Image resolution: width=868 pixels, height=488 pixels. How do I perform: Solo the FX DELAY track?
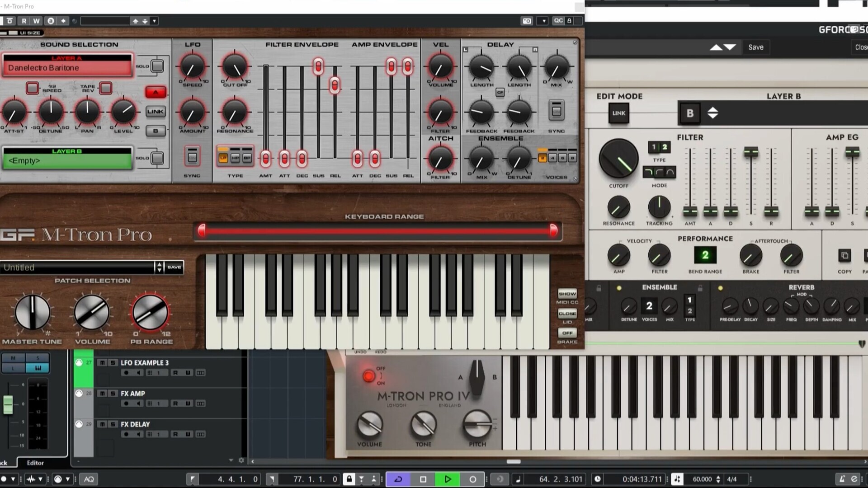click(x=113, y=424)
